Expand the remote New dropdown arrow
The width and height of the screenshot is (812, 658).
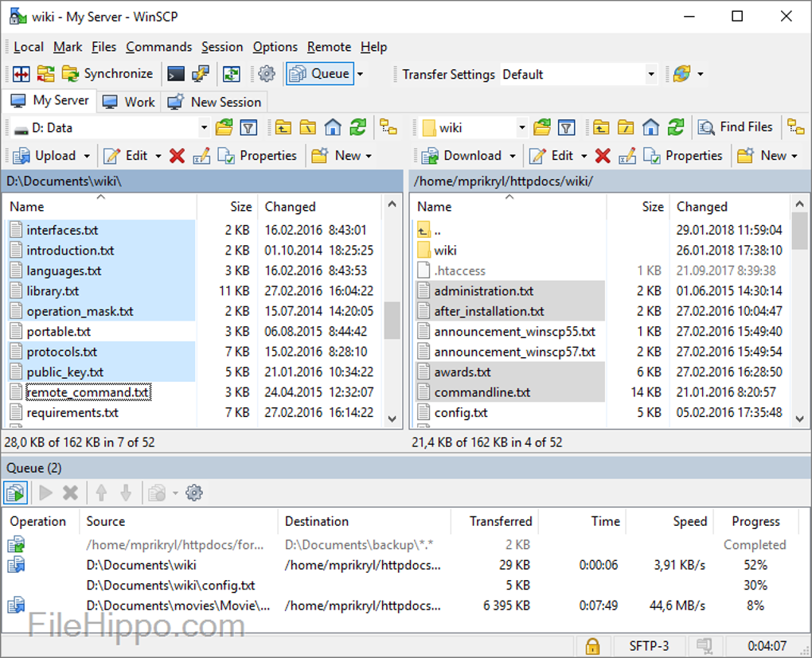coord(794,156)
